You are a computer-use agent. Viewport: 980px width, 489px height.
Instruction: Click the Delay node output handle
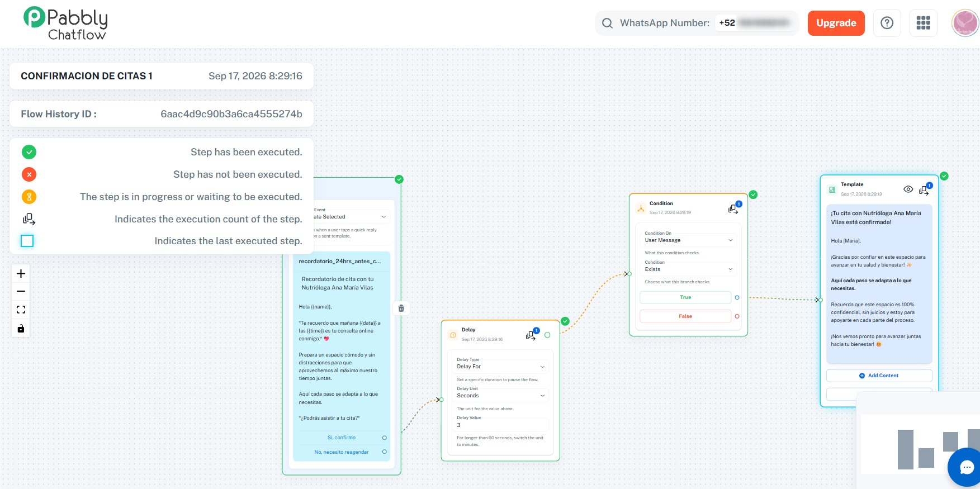(x=547, y=335)
